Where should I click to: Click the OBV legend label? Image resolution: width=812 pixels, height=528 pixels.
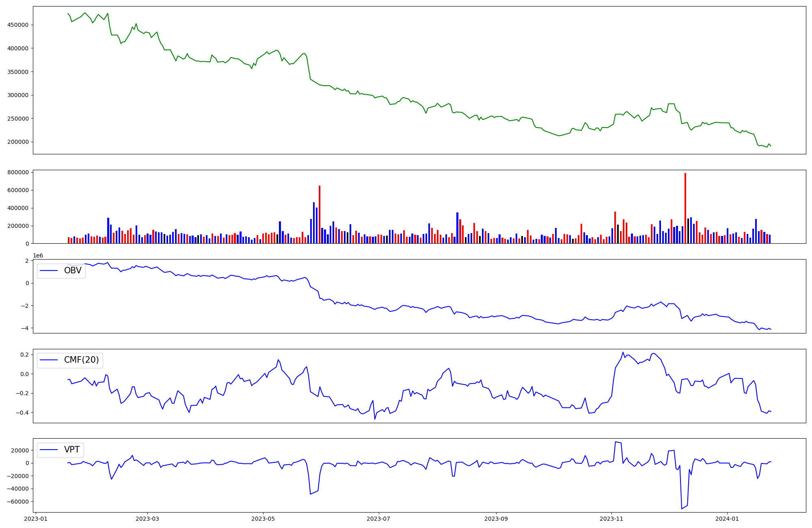pos(73,270)
